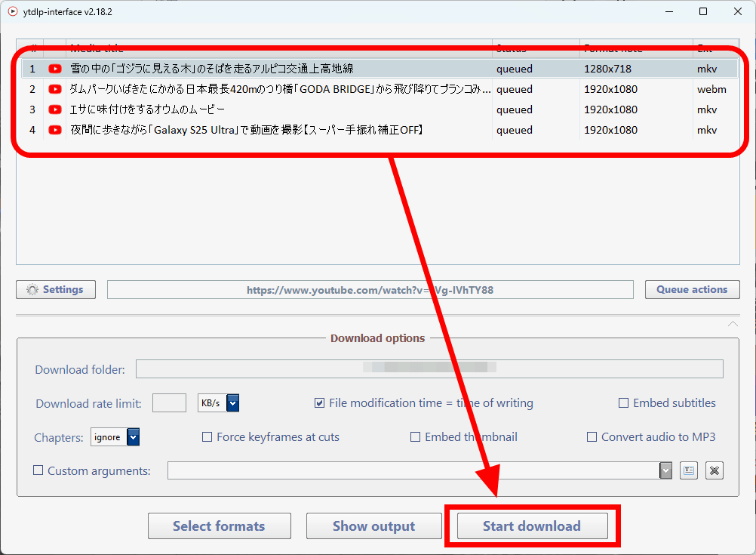
Task: Click the YouTube icon on queue row 1
Action: (x=55, y=69)
